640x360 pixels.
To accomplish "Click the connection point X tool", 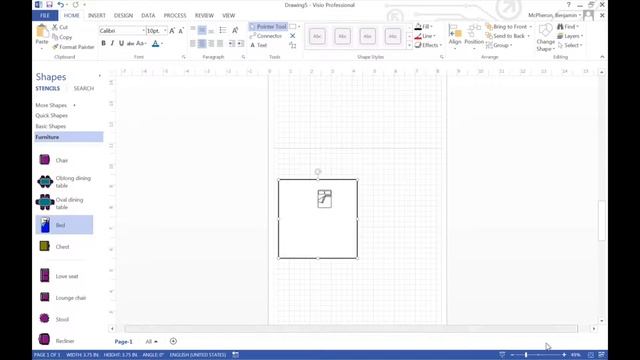I will [x=293, y=36].
